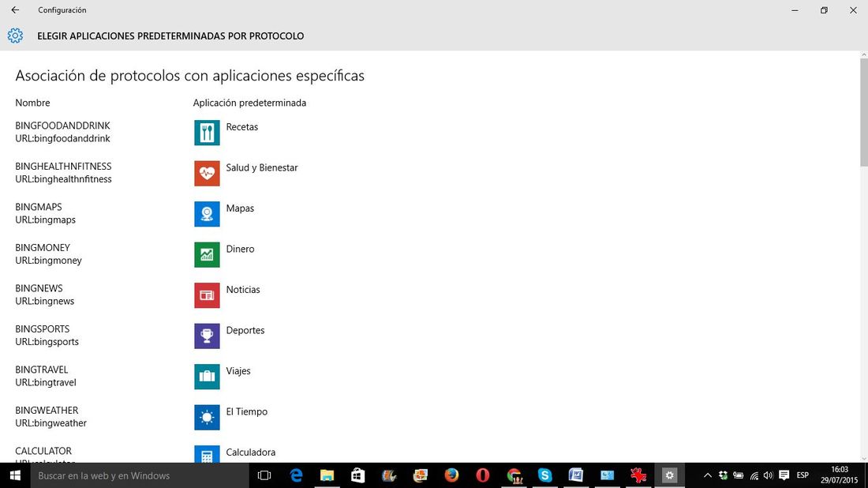Click the CALCULATOR protocol name
This screenshot has height=488, width=868.
click(43, 451)
